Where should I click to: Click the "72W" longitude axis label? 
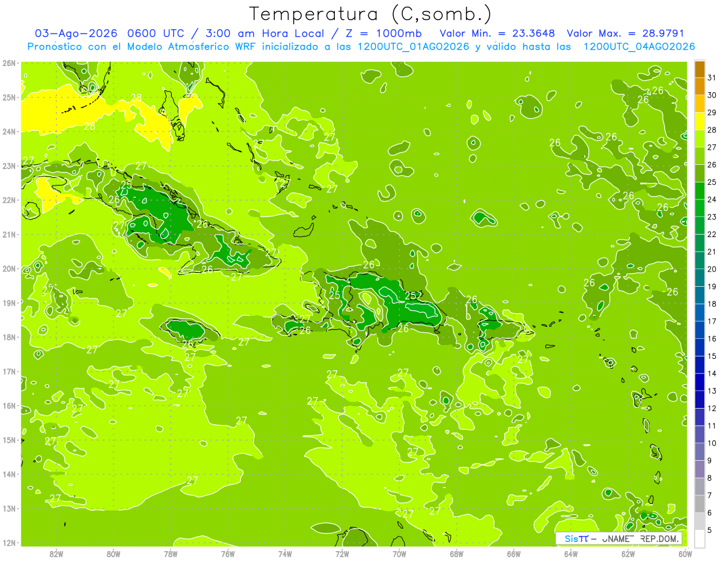pos(342,554)
